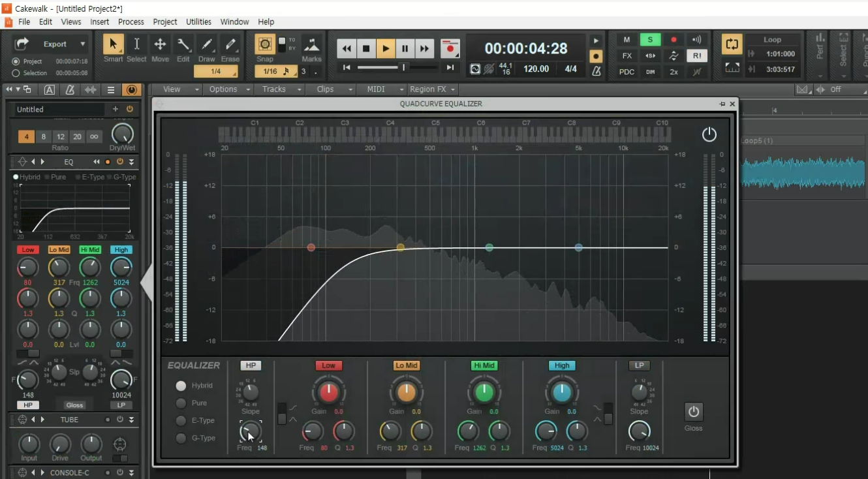Toggle Lo Mid band button in QuadCurve window
The height and width of the screenshot is (479, 868).
coord(406,365)
